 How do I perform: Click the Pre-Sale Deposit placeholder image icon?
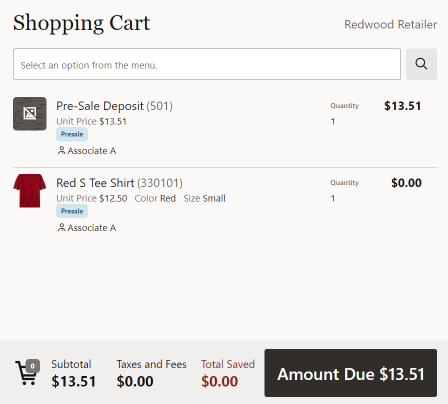point(30,114)
